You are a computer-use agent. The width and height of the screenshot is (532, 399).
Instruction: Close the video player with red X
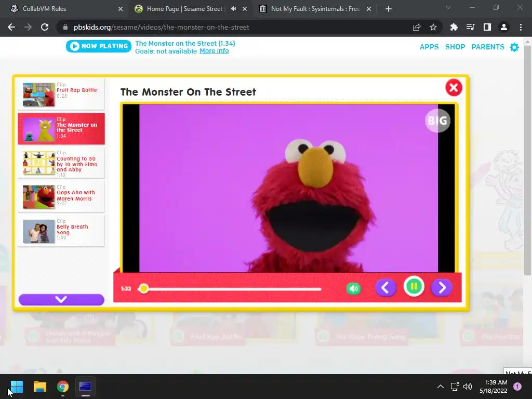pos(454,88)
